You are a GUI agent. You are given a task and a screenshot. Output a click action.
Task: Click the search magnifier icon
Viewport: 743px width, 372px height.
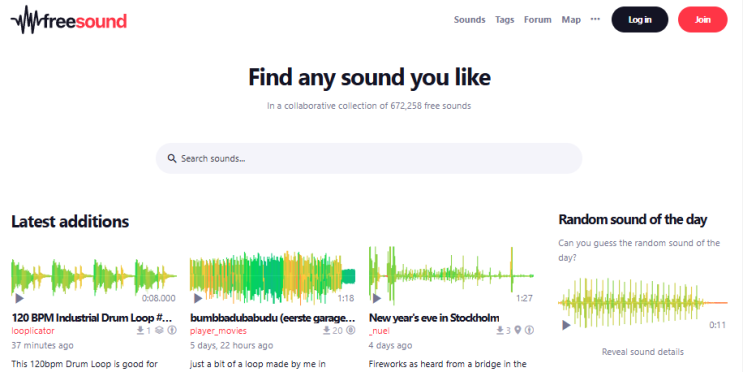click(172, 158)
